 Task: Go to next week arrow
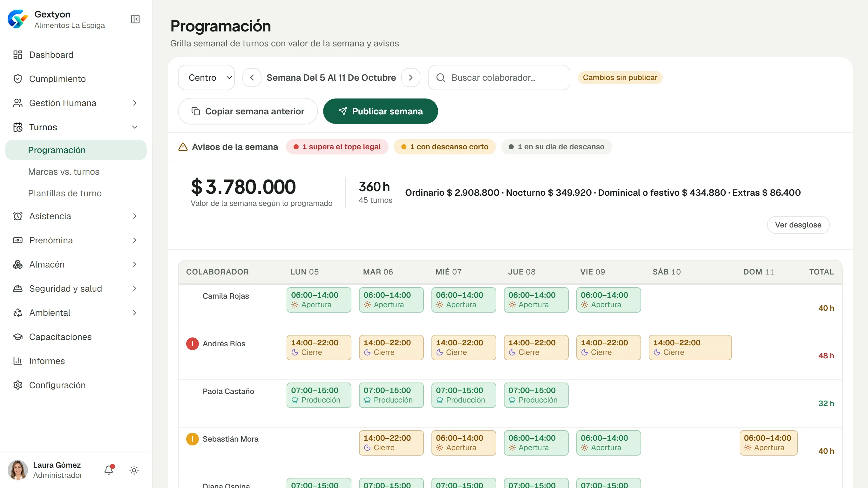click(410, 78)
